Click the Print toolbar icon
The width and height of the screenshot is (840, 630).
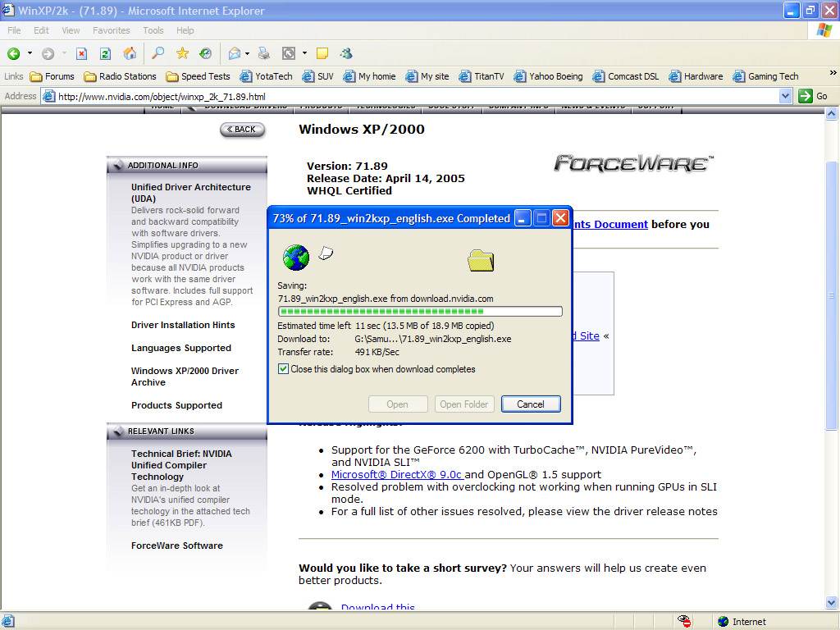point(263,53)
